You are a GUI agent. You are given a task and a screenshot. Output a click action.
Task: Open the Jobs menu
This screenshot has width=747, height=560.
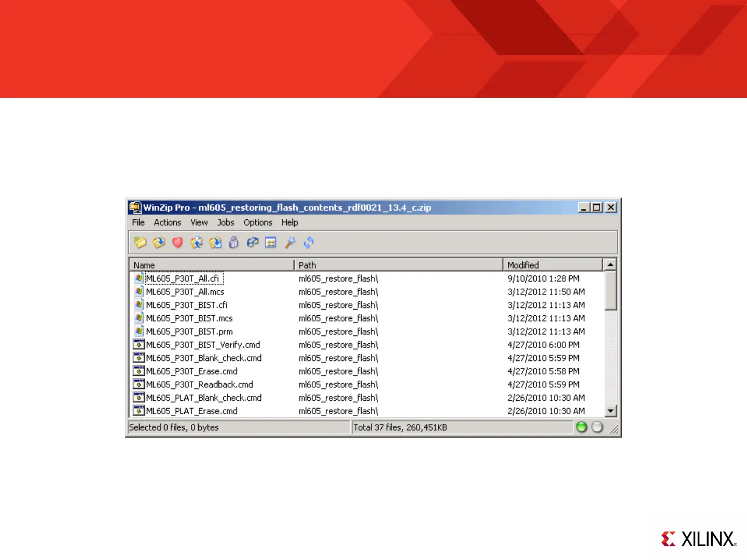tap(226, 222)
